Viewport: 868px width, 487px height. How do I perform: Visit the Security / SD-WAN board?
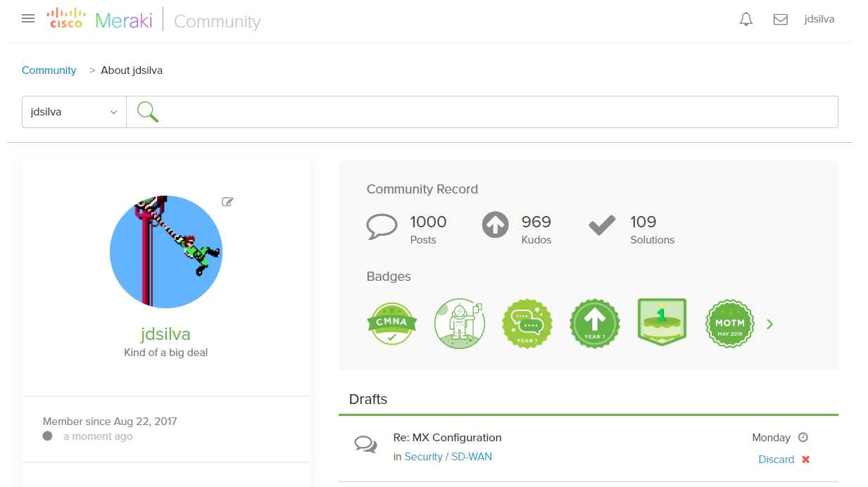[448, 456]
